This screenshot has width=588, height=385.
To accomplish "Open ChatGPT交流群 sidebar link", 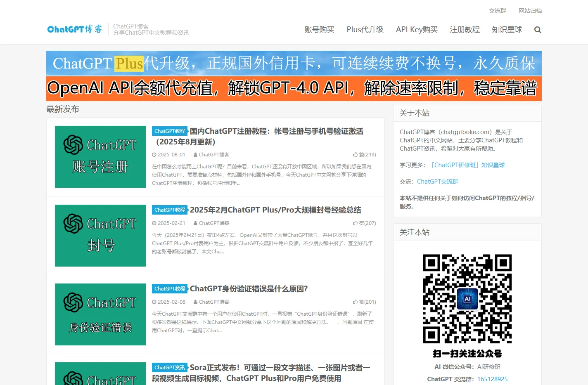I will coord(438,182).
